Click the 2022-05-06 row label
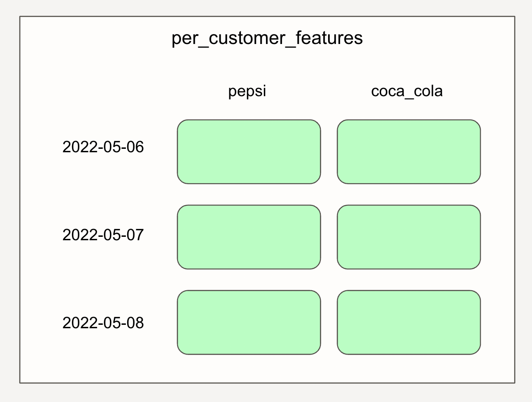532x402 pixels. pos(103,148)
